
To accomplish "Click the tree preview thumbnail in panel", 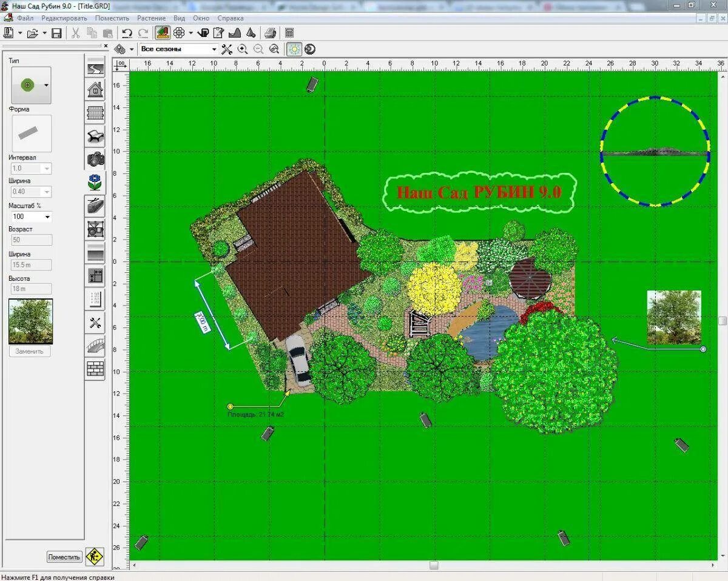I will [x=30, y=321].
